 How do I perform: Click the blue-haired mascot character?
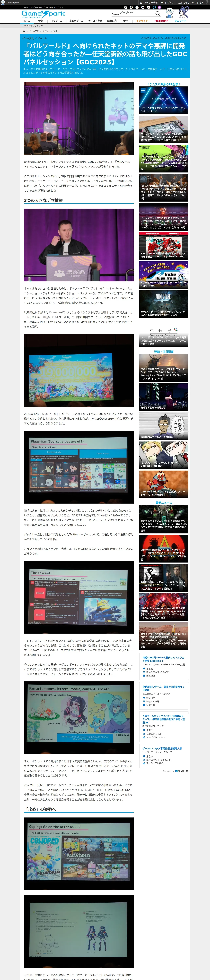[x=184, y=12]
